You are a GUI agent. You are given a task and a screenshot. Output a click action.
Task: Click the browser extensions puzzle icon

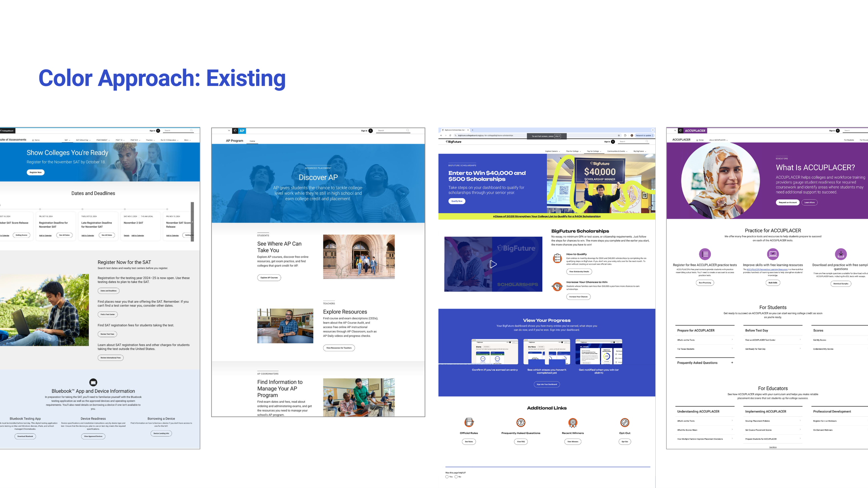[625, 135]
